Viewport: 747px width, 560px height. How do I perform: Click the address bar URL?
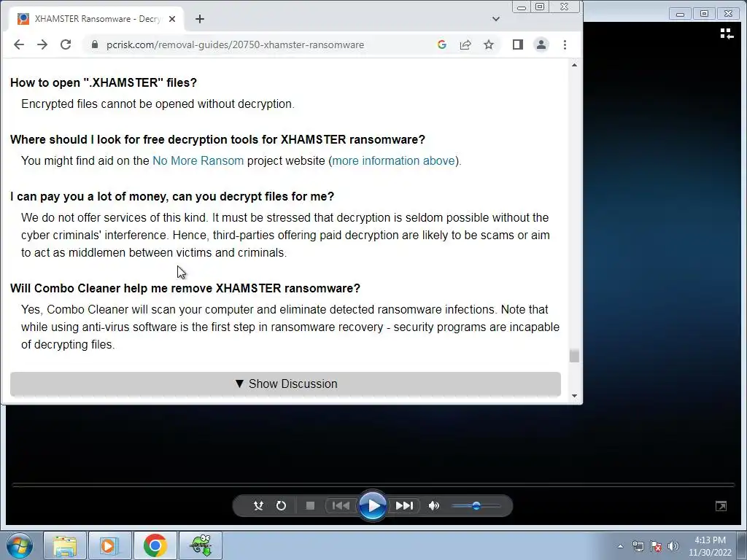235,44
